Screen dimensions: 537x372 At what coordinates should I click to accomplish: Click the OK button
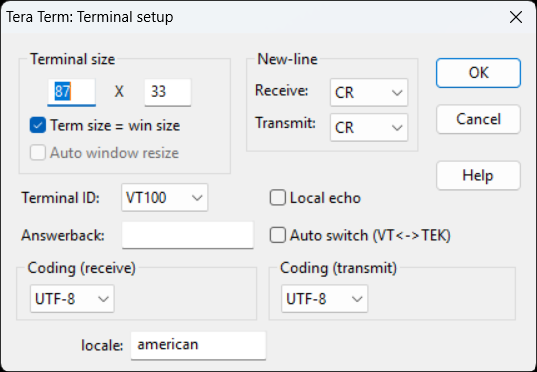(x=478, y=73)
